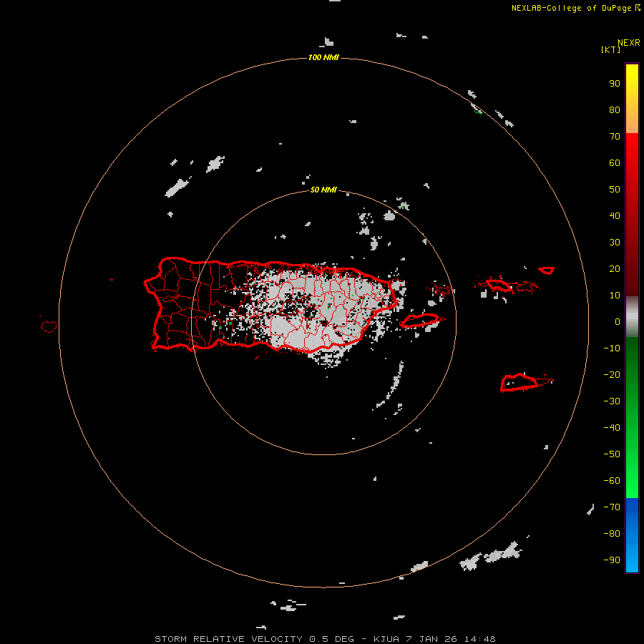644x644 pixels.
Task: Click the -80 knot value on the scale
Action: [612, 534]
